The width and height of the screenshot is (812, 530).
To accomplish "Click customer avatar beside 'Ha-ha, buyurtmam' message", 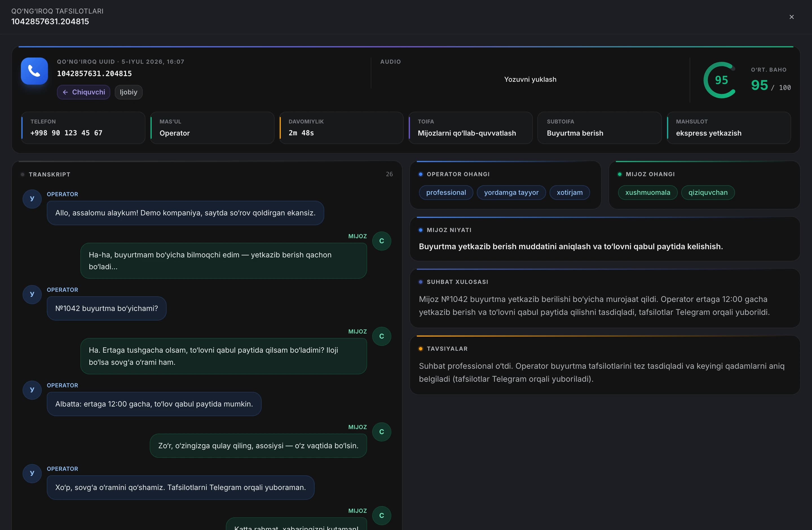I will [x=381, y=241].
